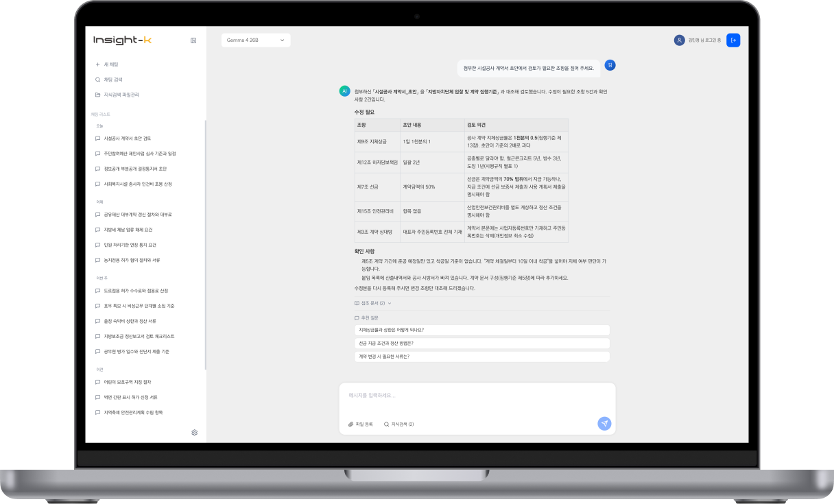Click table cell 일괄 2년
Viewport: 834px width, 504px height.
[432, 162]
